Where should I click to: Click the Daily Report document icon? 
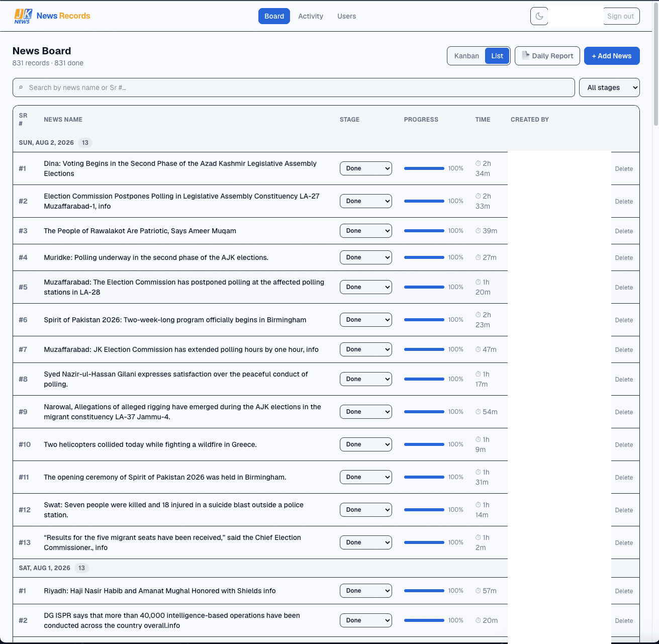tap(525, 55)
